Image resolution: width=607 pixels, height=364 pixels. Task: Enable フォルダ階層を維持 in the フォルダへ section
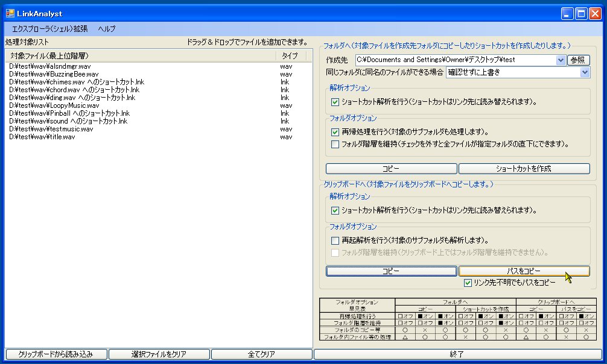click(x=335, y=144)
